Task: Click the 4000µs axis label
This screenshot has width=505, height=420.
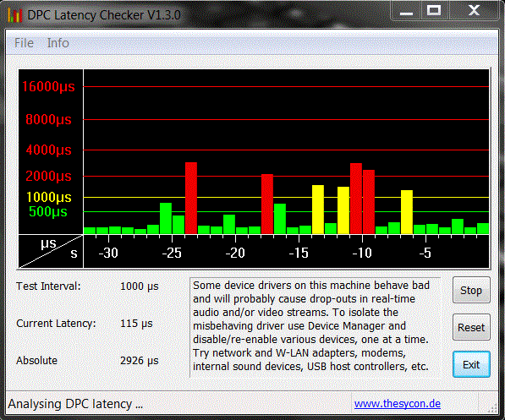Action: pyautogui.click(x=48, y=150)
